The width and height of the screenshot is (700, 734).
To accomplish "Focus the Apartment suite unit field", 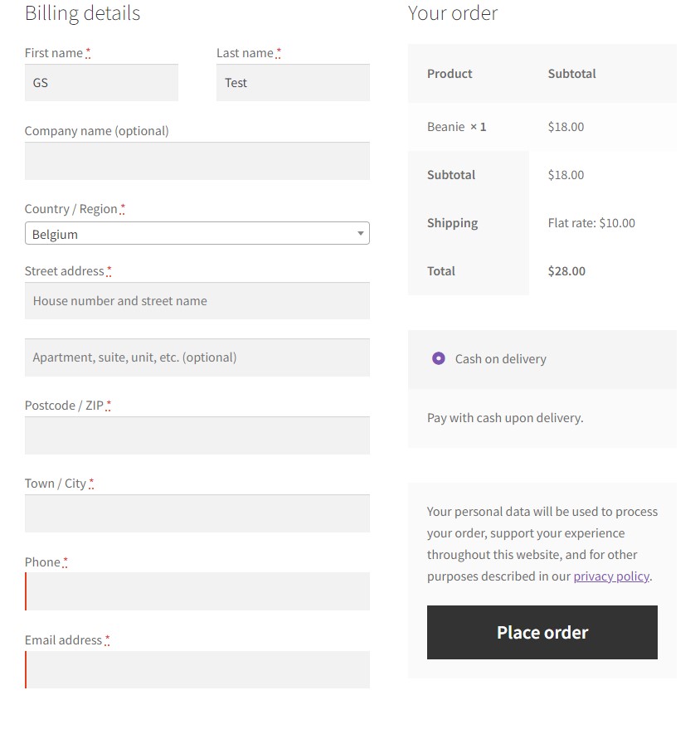I will tap(197, 357).
